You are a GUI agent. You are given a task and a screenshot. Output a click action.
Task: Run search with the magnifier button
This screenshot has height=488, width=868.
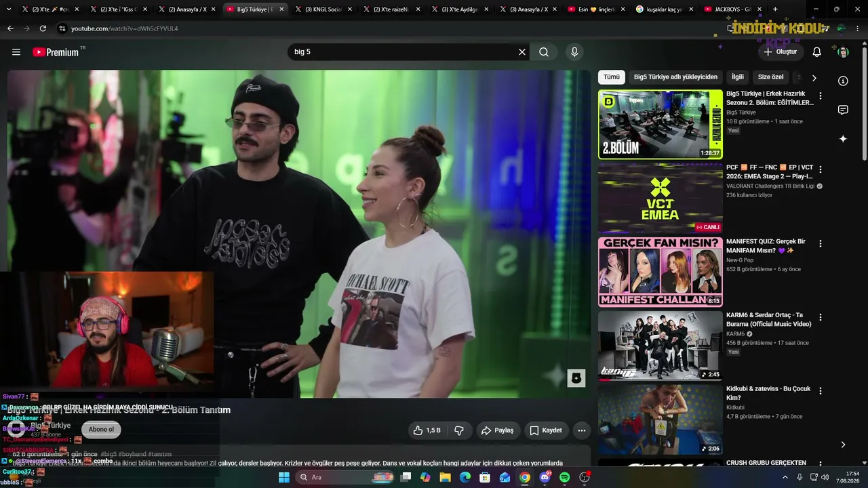coord(544,52)
